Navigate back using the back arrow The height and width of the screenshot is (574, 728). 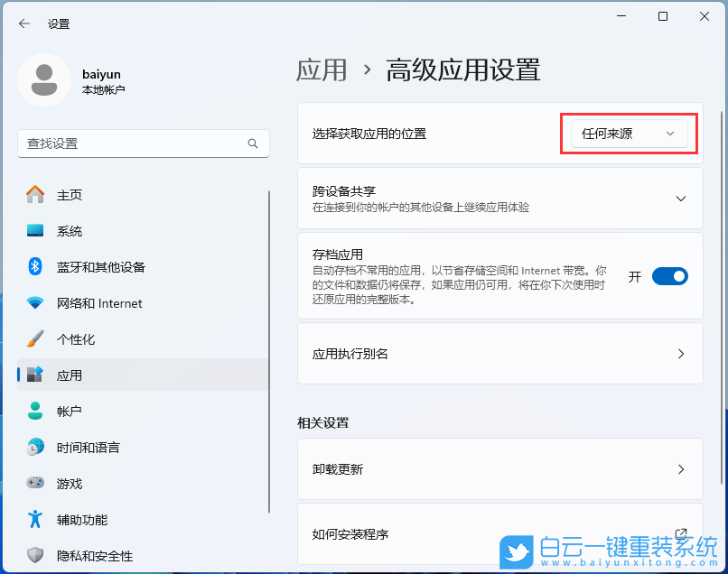point(24,24)
